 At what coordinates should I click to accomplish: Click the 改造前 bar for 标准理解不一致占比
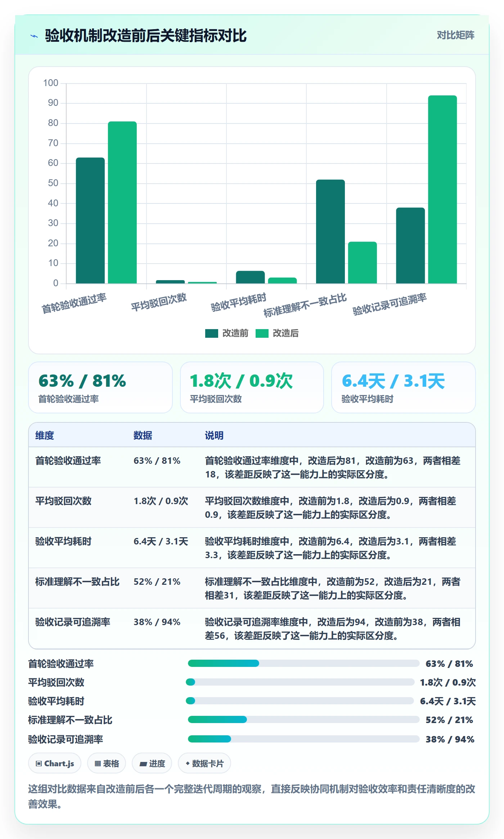pyautogui.click(x=330, y=232)
